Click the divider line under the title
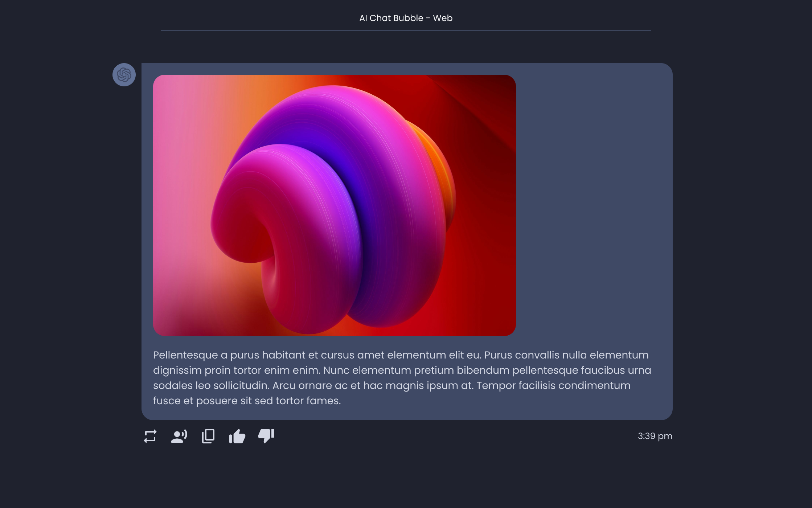 click(x=406, y=30)
